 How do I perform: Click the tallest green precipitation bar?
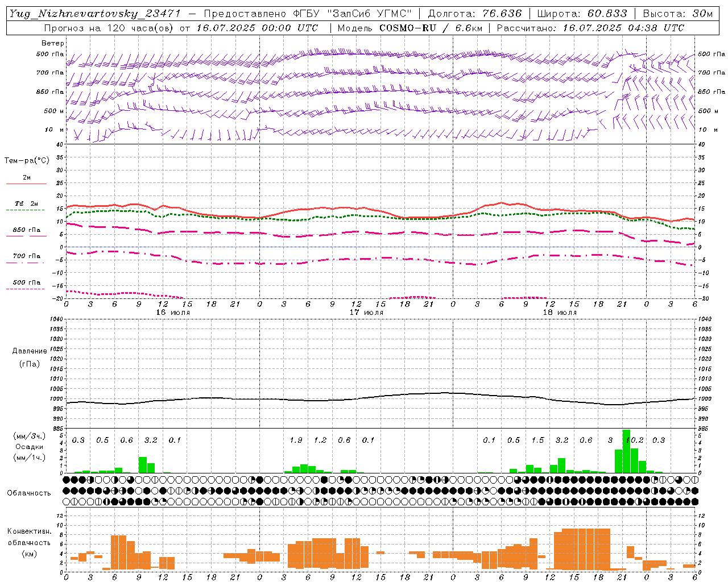pyautogui.click(x=626, y=451)
